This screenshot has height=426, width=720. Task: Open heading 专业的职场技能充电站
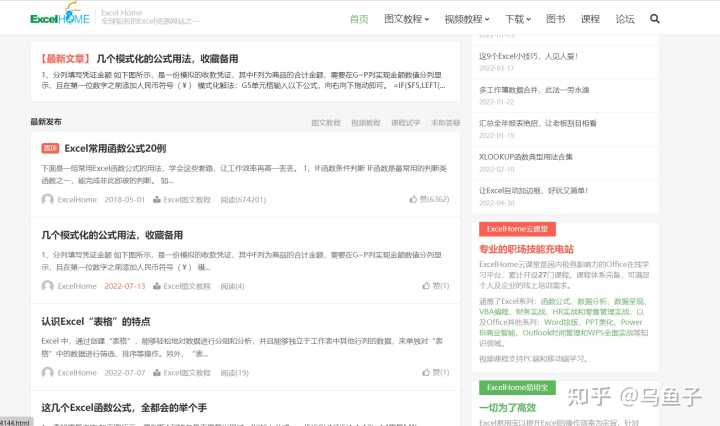point(526,249)
